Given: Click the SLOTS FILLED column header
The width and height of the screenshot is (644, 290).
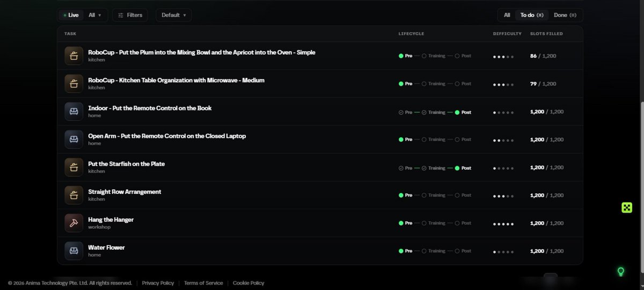Looking at the screenshot, I should pyautogui.click(x=546, y=34).
